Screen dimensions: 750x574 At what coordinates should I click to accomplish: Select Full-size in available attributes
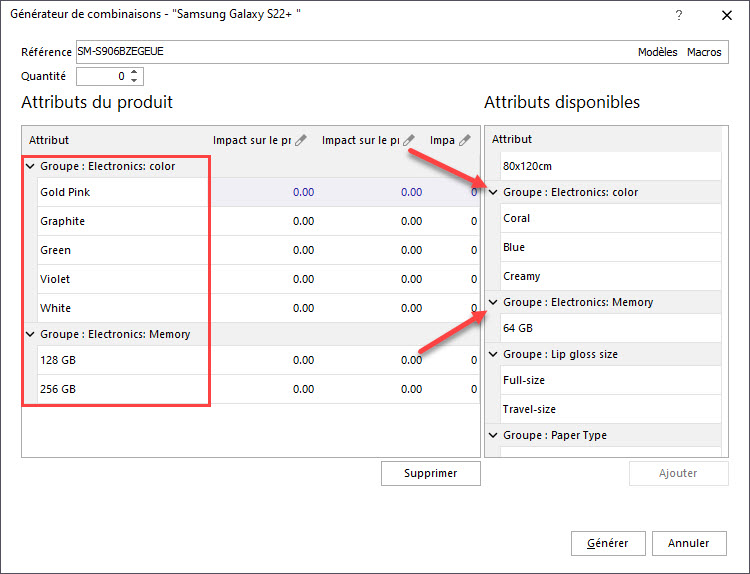click(x=610, y=380)
